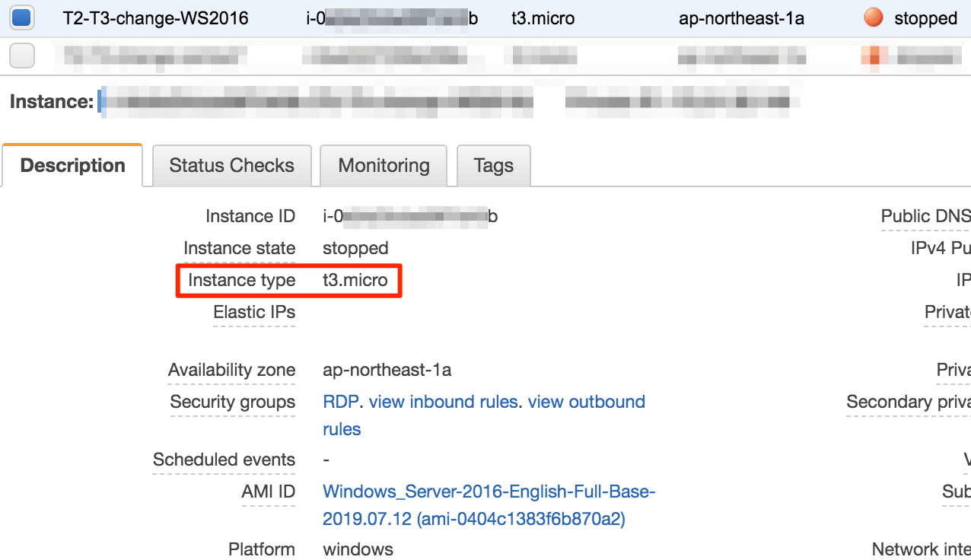The image size is (971, 560).
Task: Click the Scheduled events field label
Action: pos(224,460)
